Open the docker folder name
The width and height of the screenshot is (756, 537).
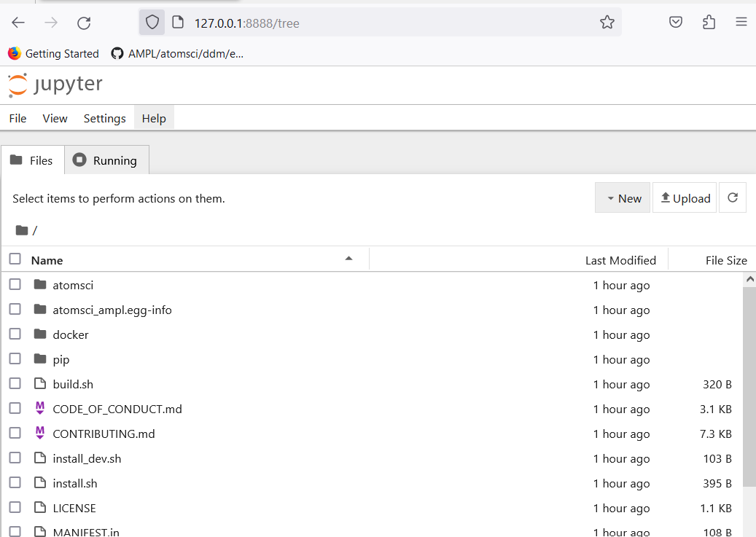71,335
